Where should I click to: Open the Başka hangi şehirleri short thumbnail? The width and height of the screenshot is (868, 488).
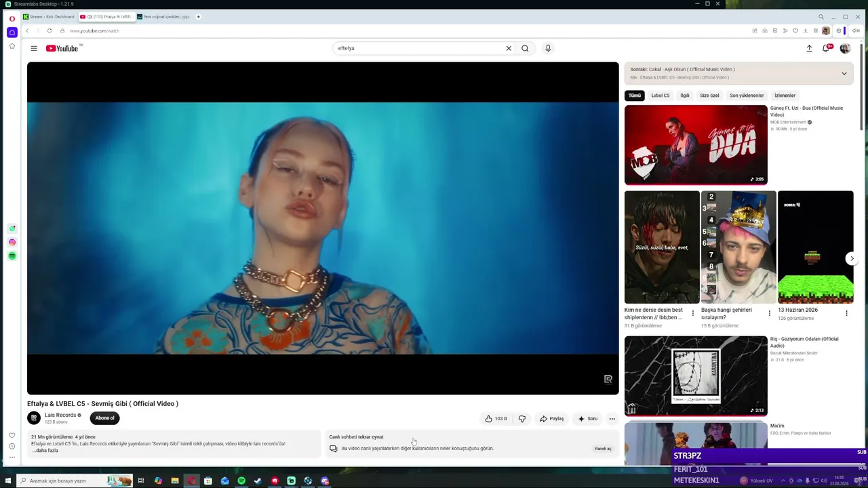(x=738, y=247)
